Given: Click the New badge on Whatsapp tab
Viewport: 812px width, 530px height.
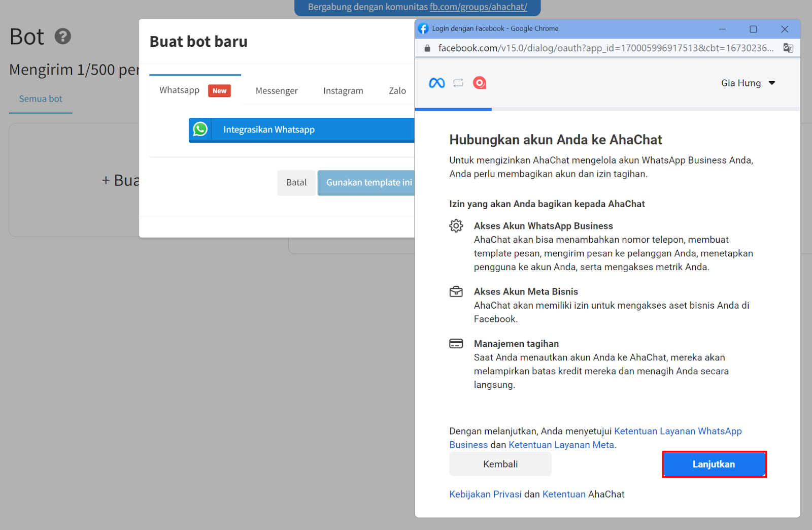Looking at the screenshot, I should [x=219, y=91].
